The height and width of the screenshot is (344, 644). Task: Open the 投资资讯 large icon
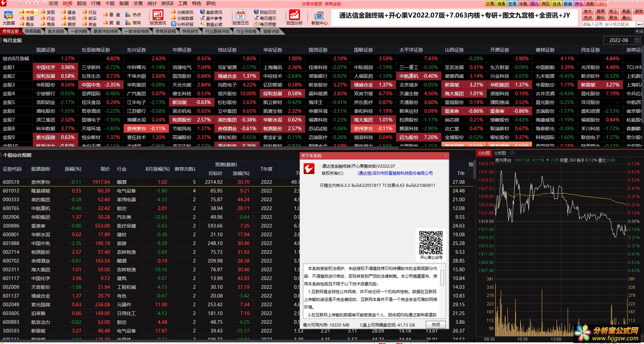(158, 18)
